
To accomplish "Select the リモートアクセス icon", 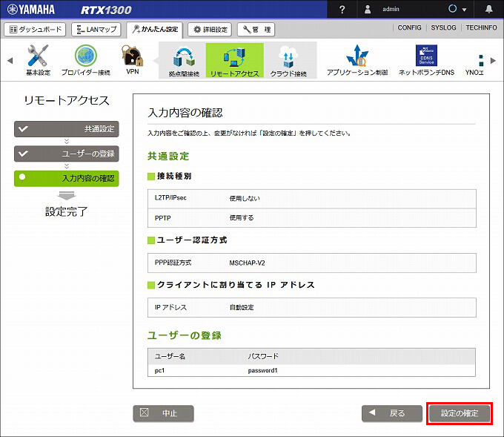I will tap(235, 61).
